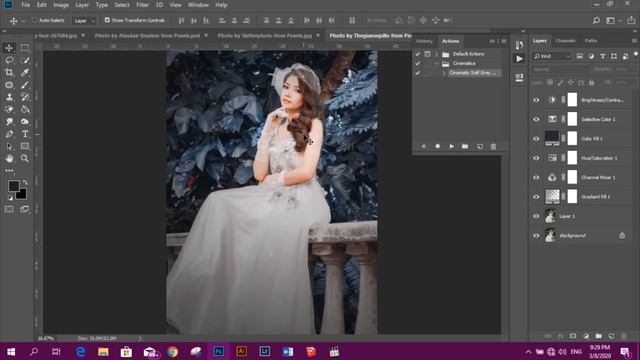Open the layer Kind filter dropdown
The image size is (640, 360).
click(x=552, y=56)
